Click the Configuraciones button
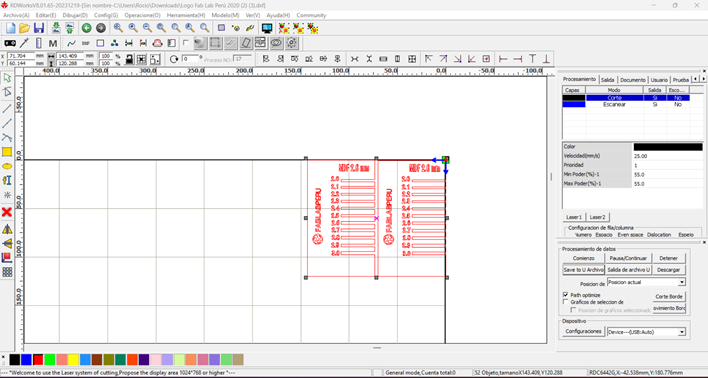Screen dimensions: 708x378 pyautogui.click(x=583, y=331)
